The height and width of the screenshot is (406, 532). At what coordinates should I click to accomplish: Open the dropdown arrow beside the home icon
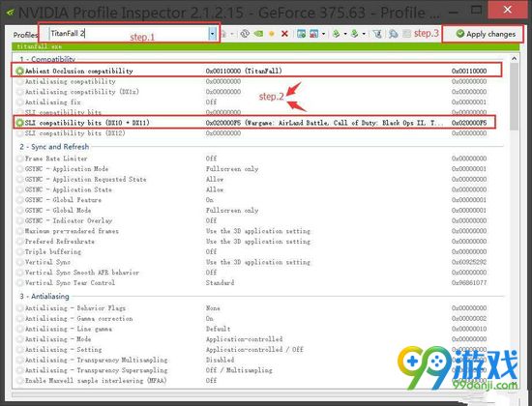pos(232,34)
